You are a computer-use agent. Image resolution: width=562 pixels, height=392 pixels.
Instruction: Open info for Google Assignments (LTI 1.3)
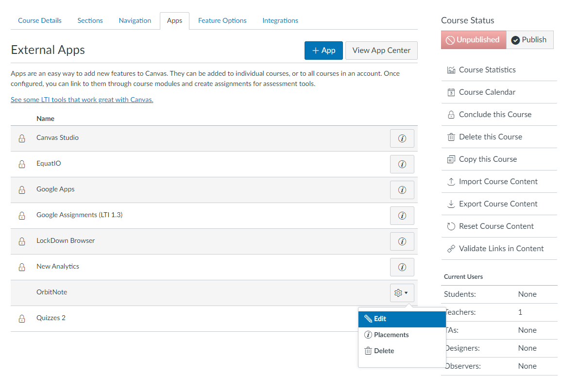[x=402, y=216]
